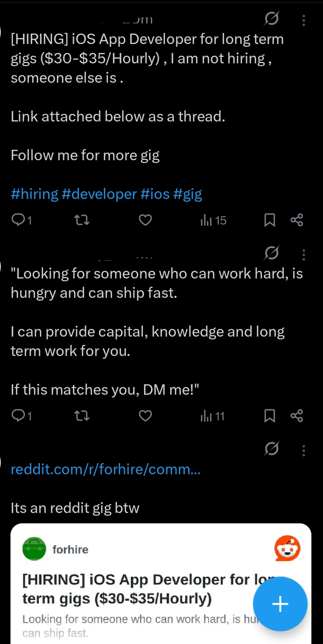
Task: View analytics showing 15 views
Action: (213, 220)
